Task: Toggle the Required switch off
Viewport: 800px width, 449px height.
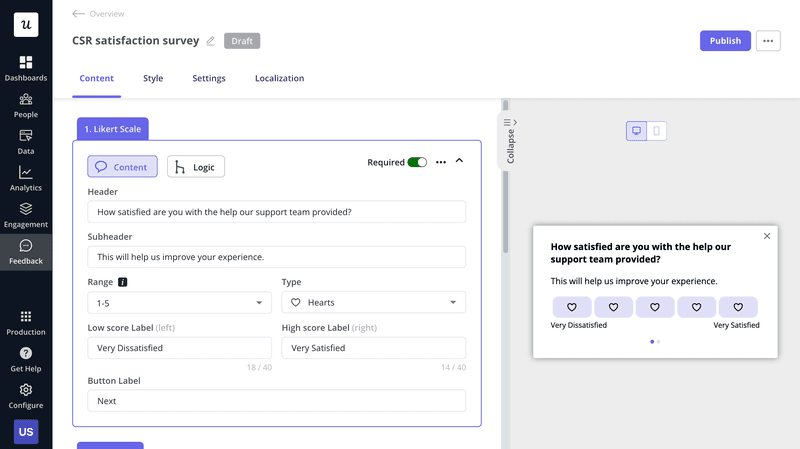Action: point(417,162)
